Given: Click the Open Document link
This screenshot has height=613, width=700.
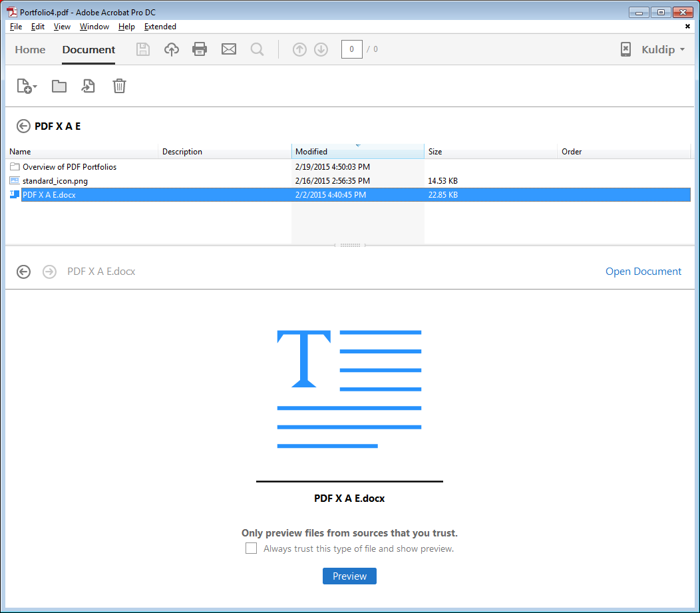Looking at the screenshot, I should pos(643,272).
